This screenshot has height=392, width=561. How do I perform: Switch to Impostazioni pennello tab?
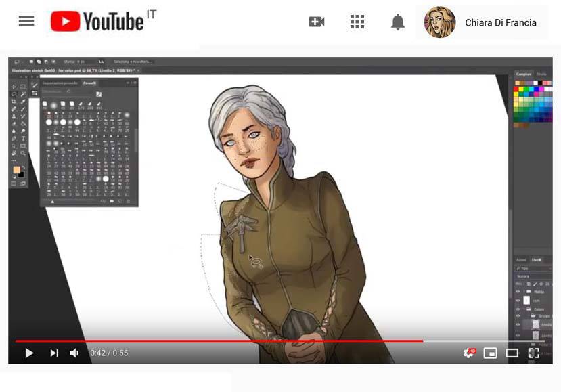pyautogui.click(x=60, y=83)
